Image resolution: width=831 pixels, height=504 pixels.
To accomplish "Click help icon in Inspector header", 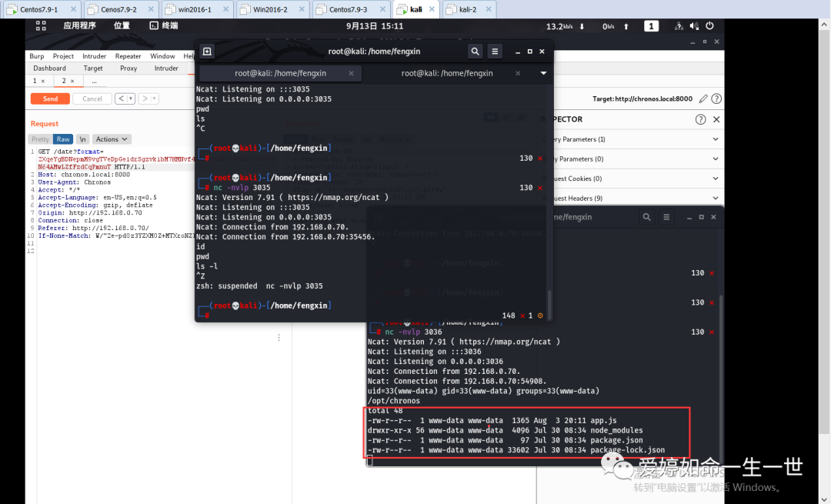I will tap(701, 119).
